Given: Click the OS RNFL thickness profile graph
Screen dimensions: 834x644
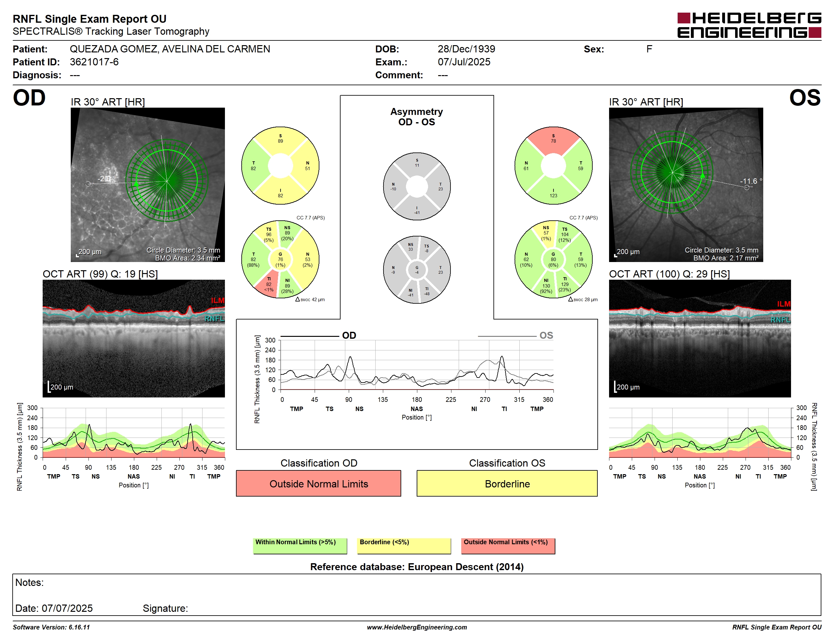Looking at the screenshot, I should (700, 432).
